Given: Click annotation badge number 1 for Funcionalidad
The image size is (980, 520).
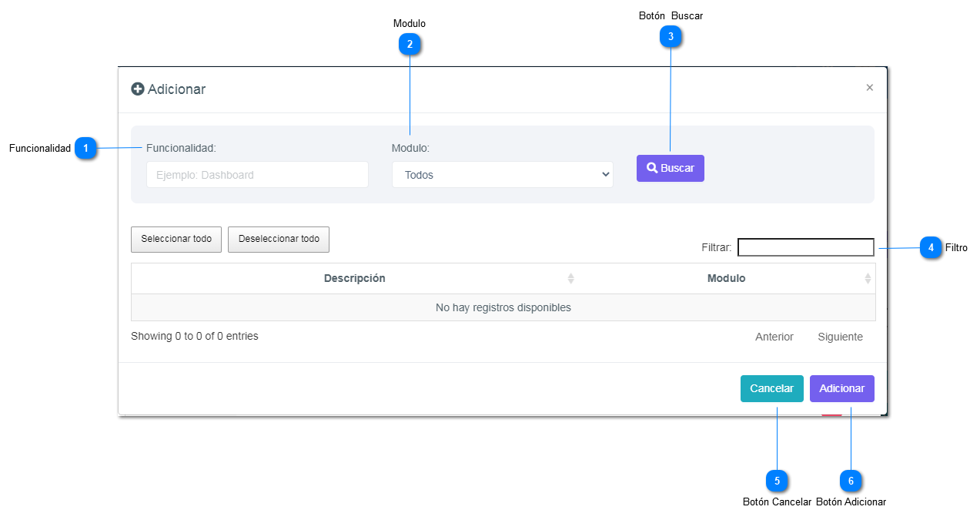Looking at the screenshot, I should point(85,148).
